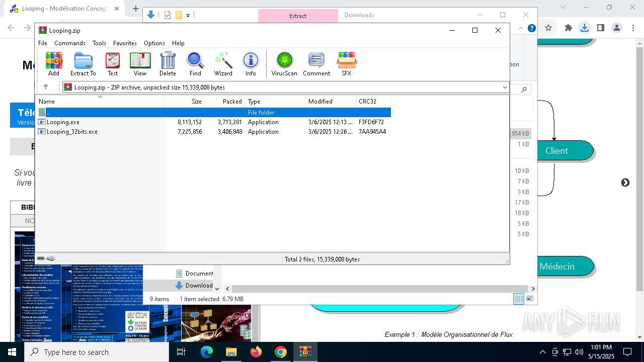
Task: Open Chrome three-dot menu
Action: 633,28
